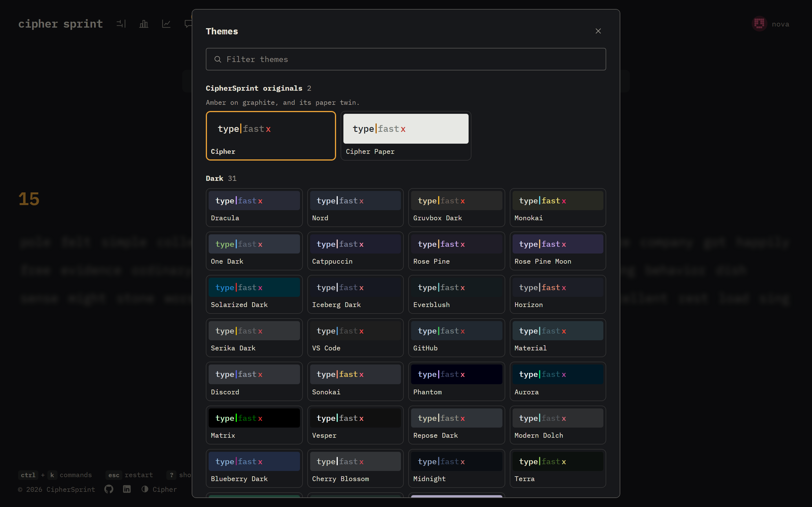This screenshot has width=812, height=507.
Task: Open the LinkedIn icon in footer
Action: [x=127, y=489]
